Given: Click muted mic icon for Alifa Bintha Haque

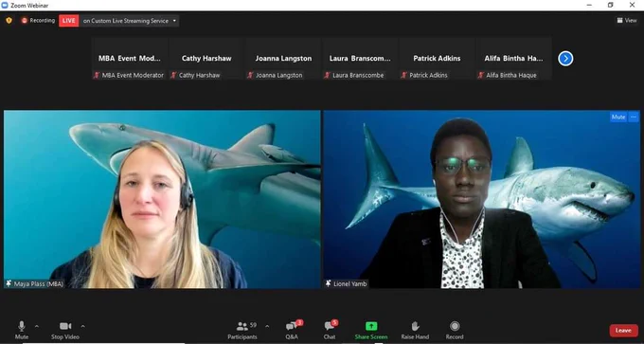Looking at the screenshot, I should click(480, 75).
